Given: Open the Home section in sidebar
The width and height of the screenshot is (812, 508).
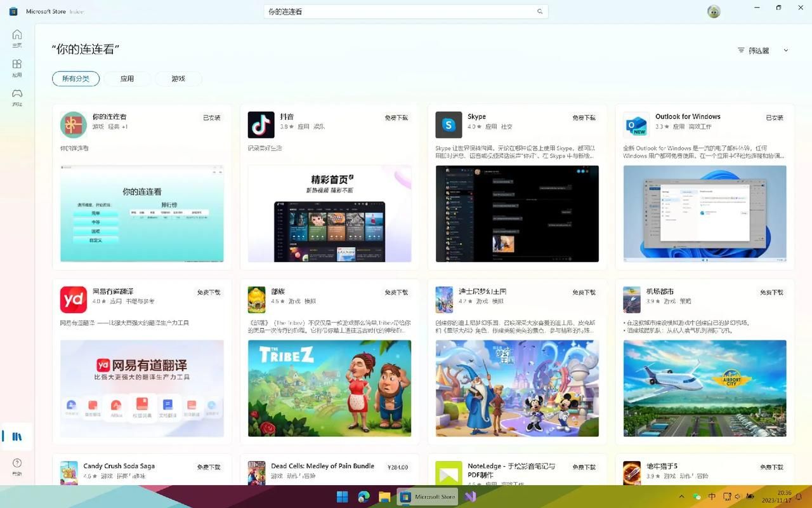Looking at the screenshot, I should 17,38.
